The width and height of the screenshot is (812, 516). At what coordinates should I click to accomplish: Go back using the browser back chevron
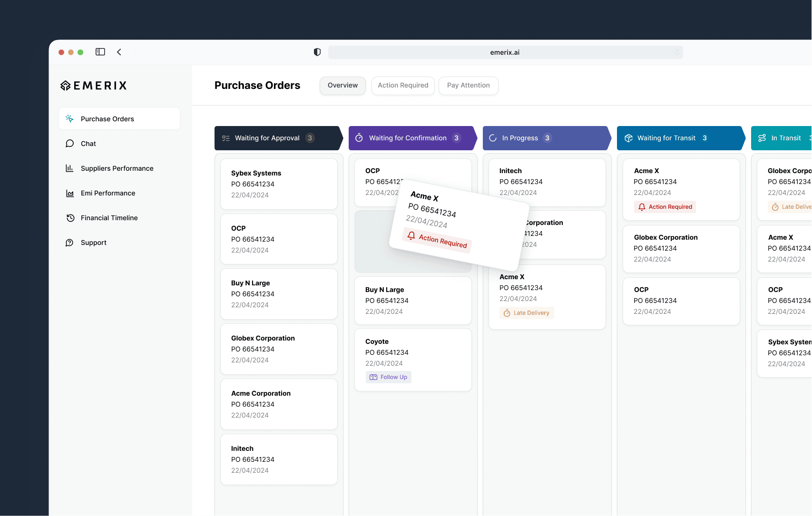point(119,52)
